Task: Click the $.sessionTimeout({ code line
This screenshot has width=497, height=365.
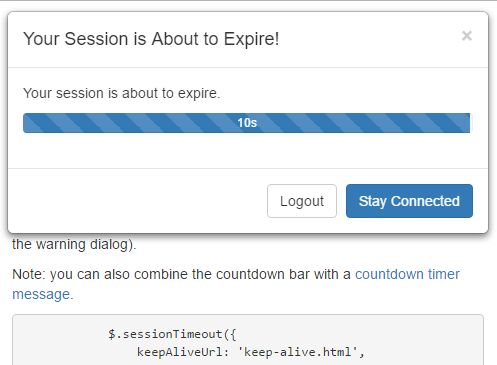Action: click(x=172, y=334)
